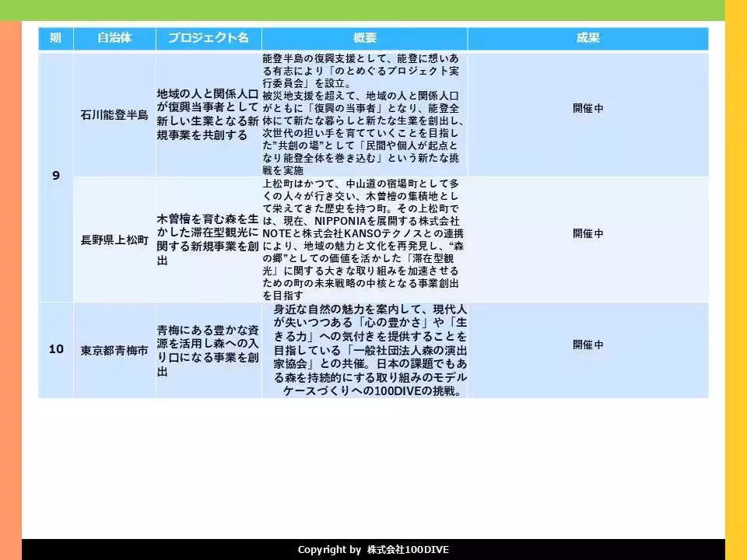Select the 自治体 column header

pyautogui.click(x=114, y=37)
